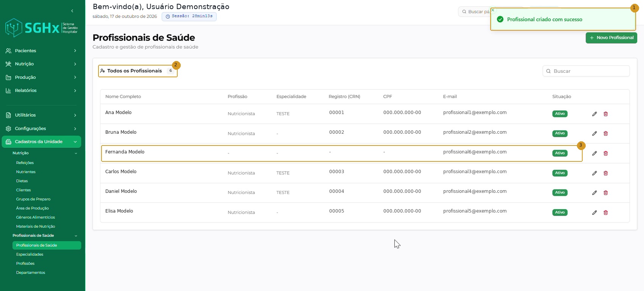Image resolution: width=644 pixels, height=291 pixels.
Task: Close the success notification toast
Action: click(x=493, y=10)
